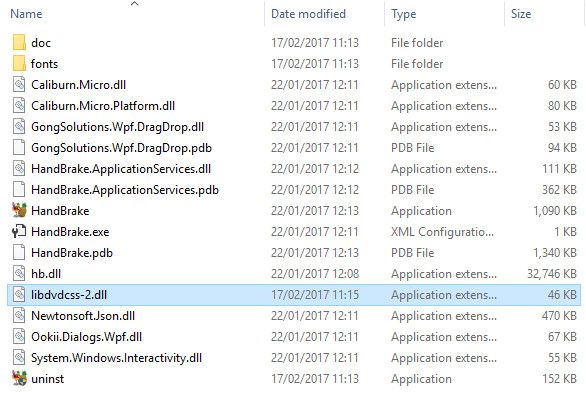Click the HandBrake.ApplicationServices.pdb file icon
Viewport: 586px width, 395px height.
(x=19, y=189)
